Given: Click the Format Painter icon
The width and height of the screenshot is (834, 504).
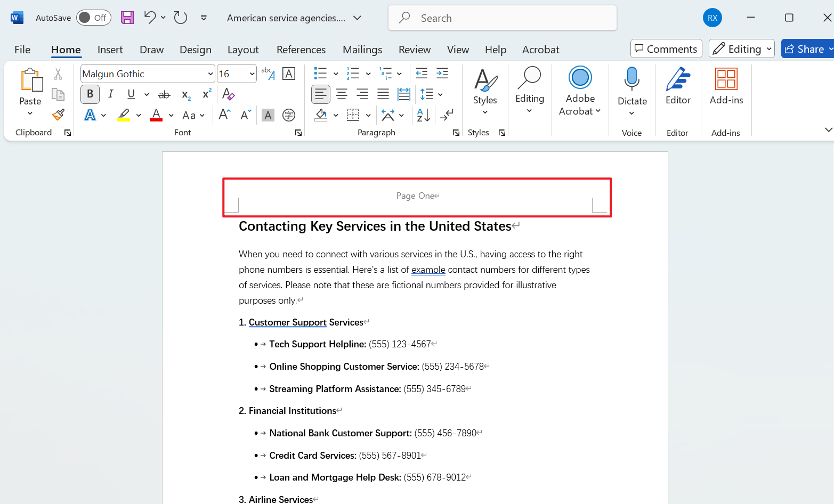Looking at the screenshot, I should (58, 115).
